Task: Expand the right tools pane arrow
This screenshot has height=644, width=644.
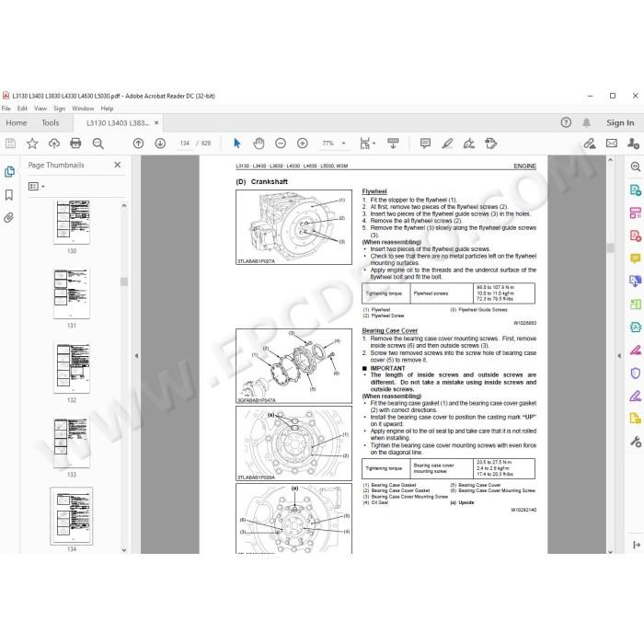Action: [637, 545]
